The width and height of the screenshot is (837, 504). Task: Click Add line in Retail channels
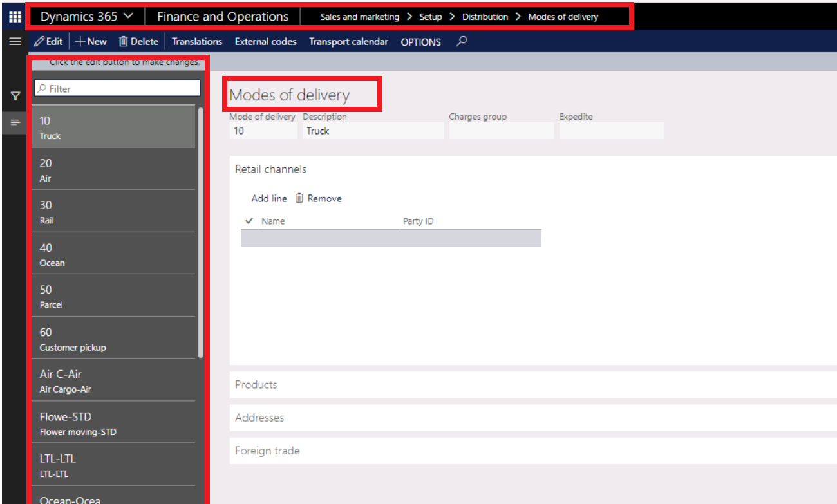(x=269, y=198)
